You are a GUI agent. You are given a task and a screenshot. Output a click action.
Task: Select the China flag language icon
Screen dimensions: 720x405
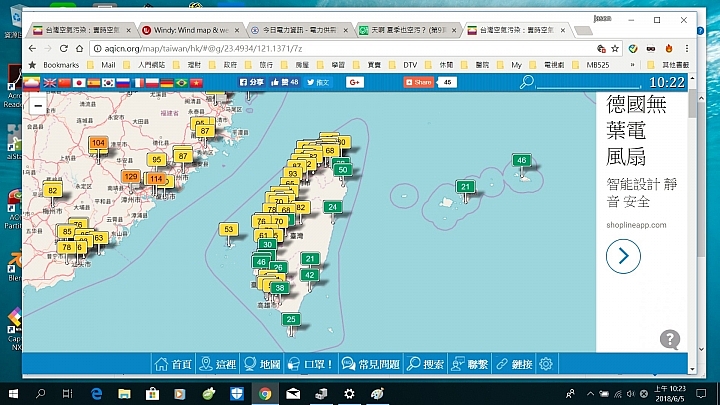(64, 83)
